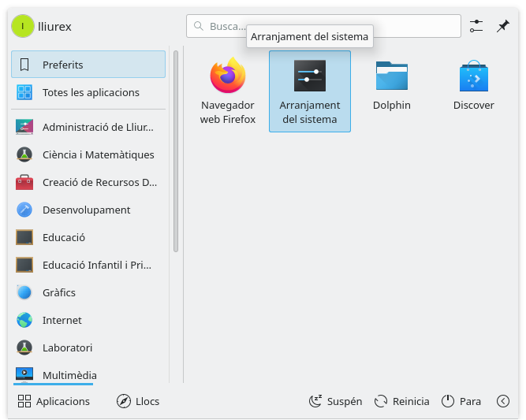Click the lliurex user avatar
The width and height of the screenshot is (526, 420).
click(x=22, y=26)
